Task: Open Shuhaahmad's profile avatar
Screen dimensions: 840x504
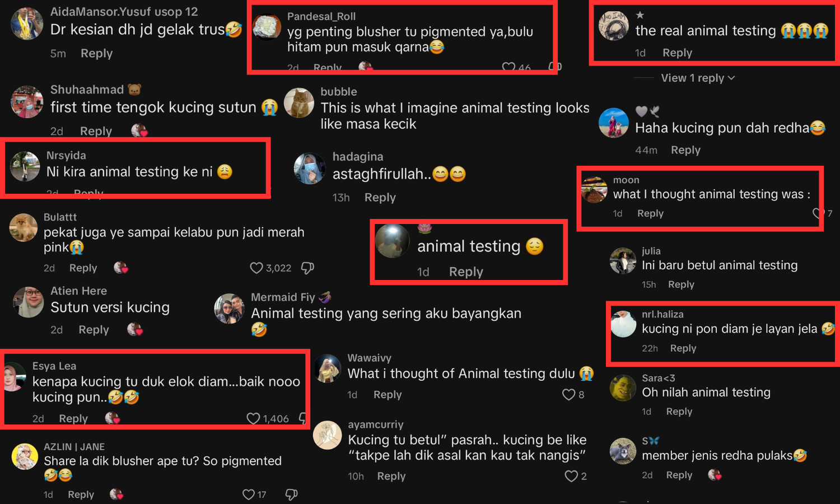Action: click(27, 102)
